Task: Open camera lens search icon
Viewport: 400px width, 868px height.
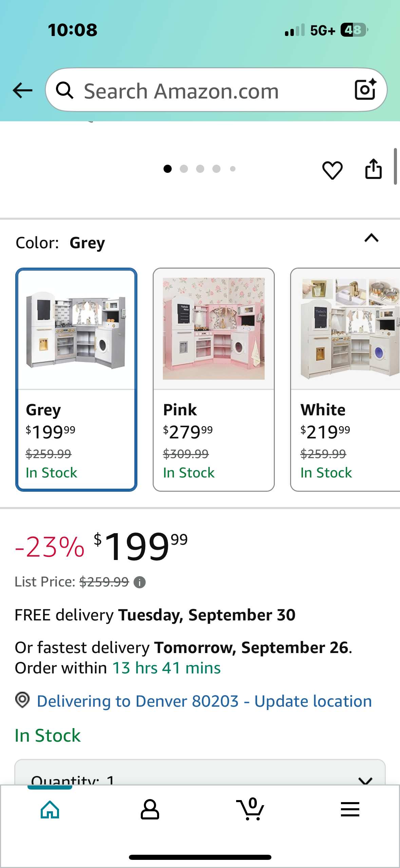Action: 365,90
